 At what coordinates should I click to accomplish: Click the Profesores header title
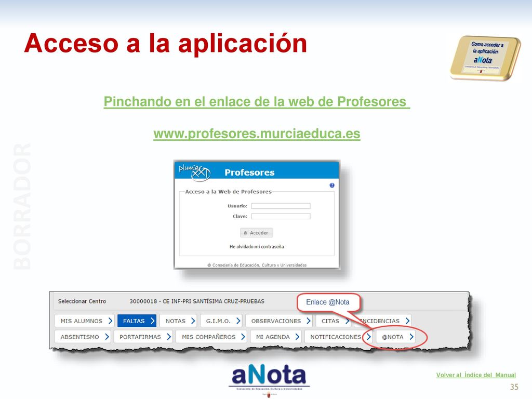click(x=249, y=172)
